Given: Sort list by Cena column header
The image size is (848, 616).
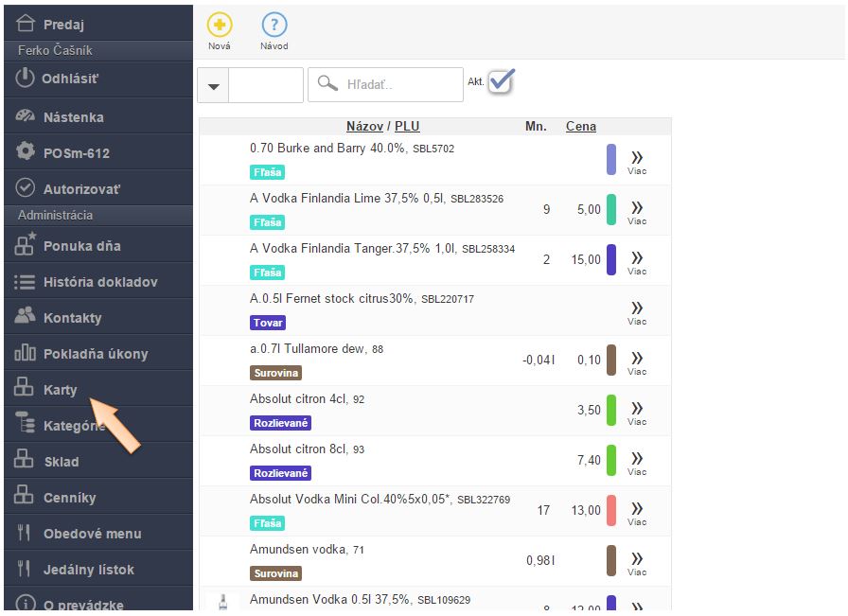Looking at the screenshot, I should pyautogui.click(x=580, y=127).
